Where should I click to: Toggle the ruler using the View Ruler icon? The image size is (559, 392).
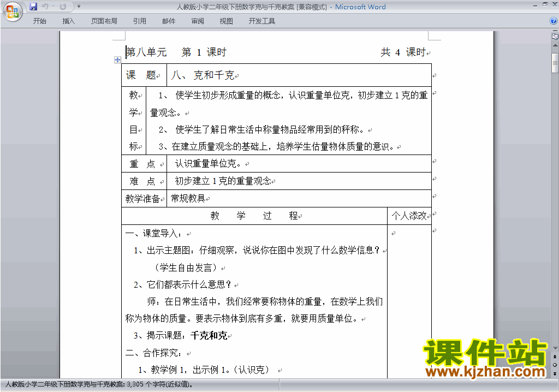coord(555,36)
